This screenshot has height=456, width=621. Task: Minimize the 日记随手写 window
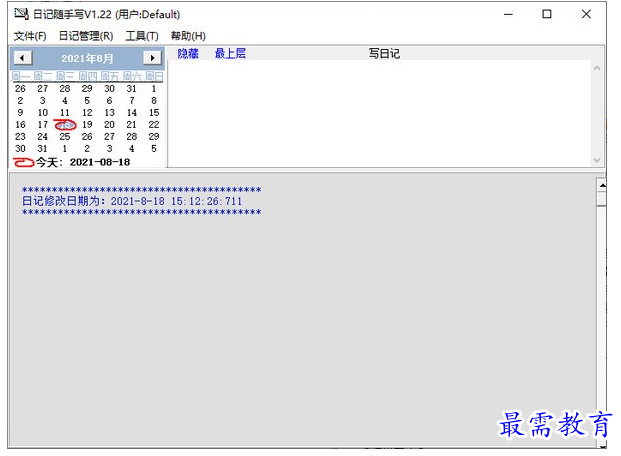[509, 15]
